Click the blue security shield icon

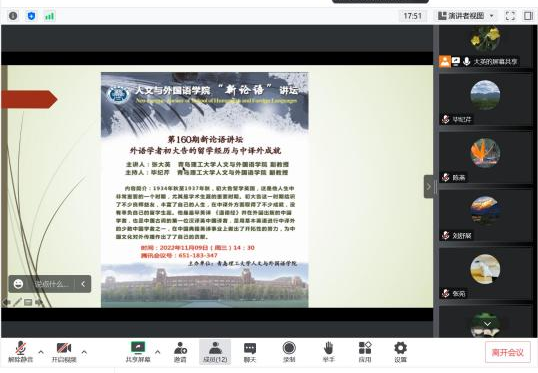click(x=31, y=16)
